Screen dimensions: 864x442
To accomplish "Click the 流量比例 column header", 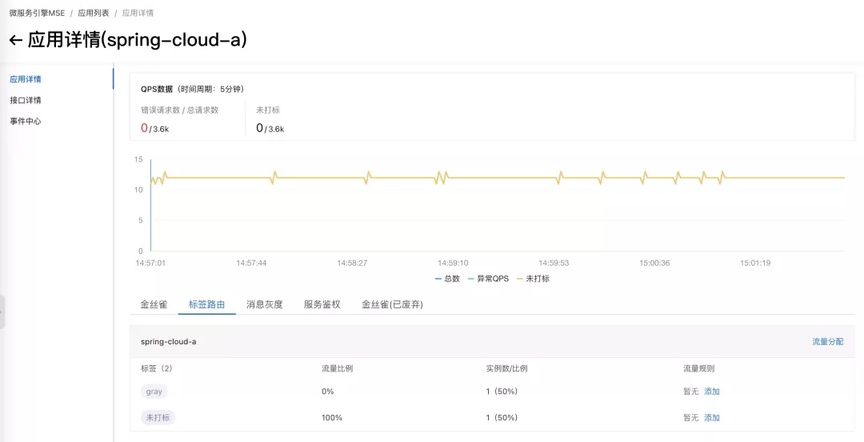I will click(x=337, y=369).
